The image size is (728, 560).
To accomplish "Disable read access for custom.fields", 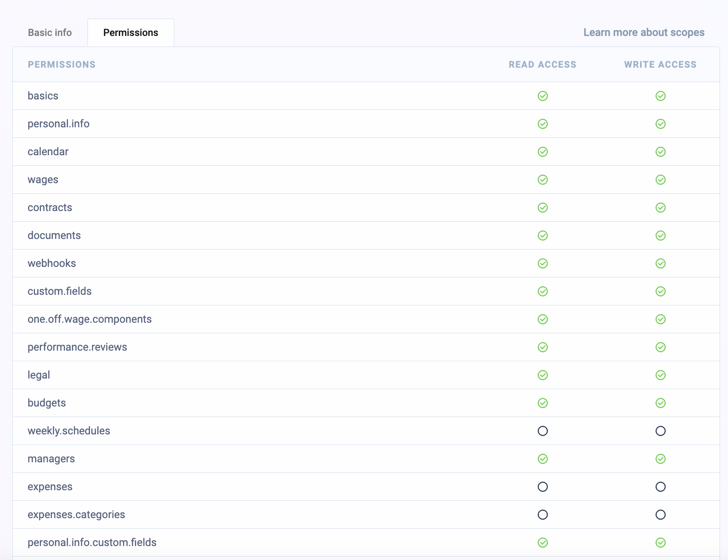I will coord(542,291).
